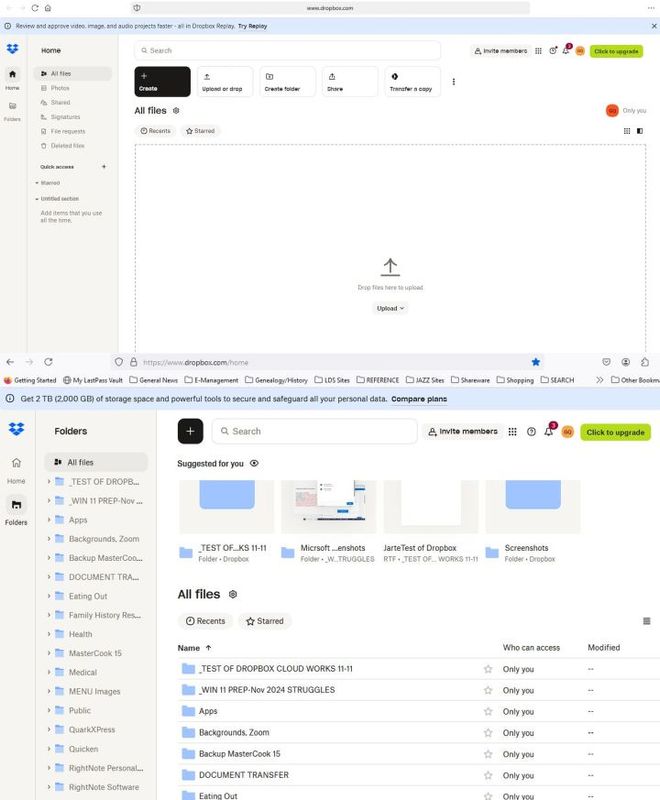Star the _TEST OF DROPBOX CLOUD WORKS row

(488, 669)
